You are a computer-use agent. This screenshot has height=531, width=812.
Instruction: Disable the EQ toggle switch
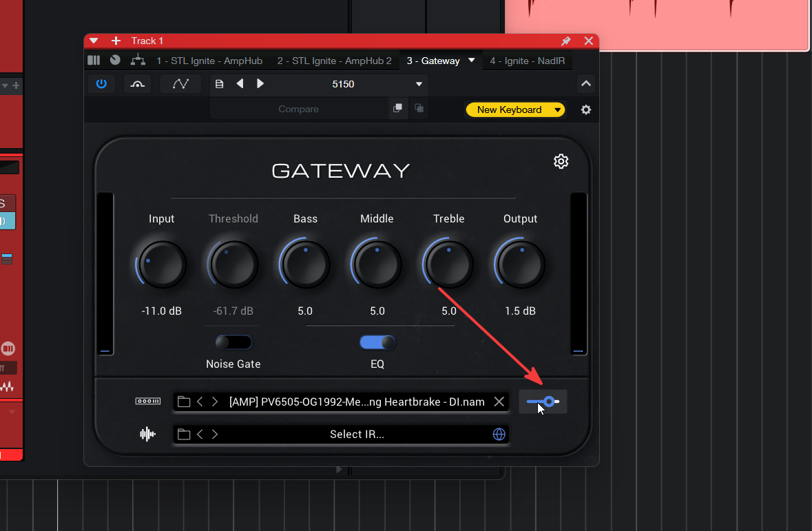[x=377, y=342]
